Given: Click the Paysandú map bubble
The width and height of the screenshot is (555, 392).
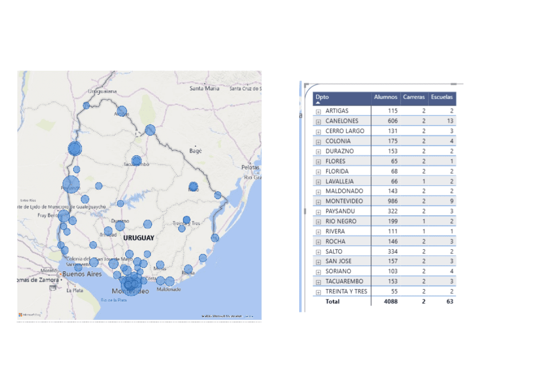Looking at the screenshot, I should 71,185.
